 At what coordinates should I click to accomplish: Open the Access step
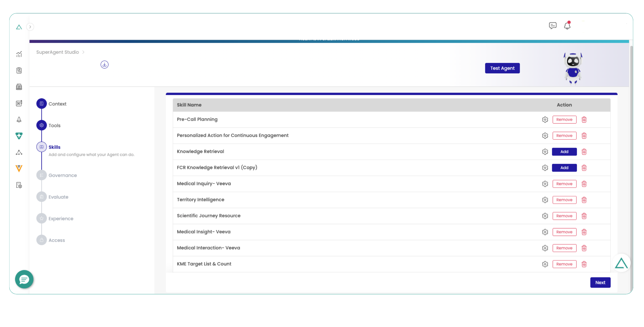pos(51,240)
